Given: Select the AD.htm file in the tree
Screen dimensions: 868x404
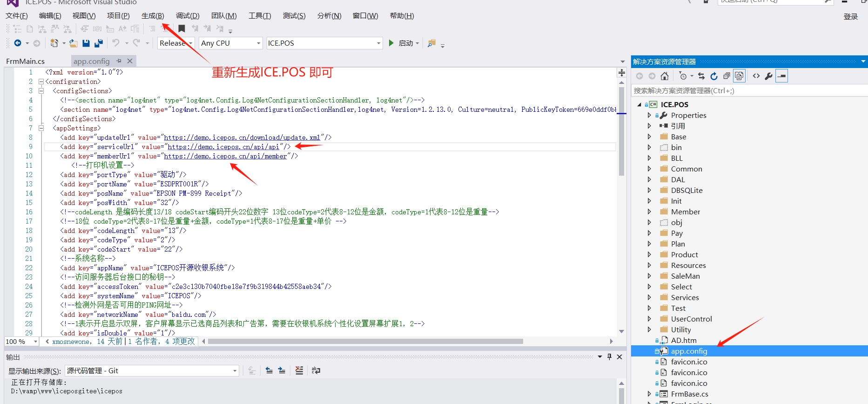Looking at the screenshot, I should [684, 340].
